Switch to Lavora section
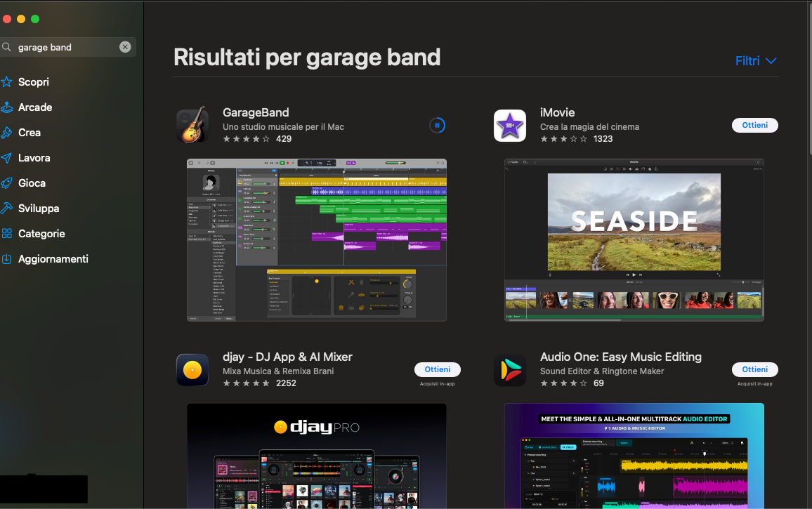Screen dimensions: 812x509 [x=34, y=158]
